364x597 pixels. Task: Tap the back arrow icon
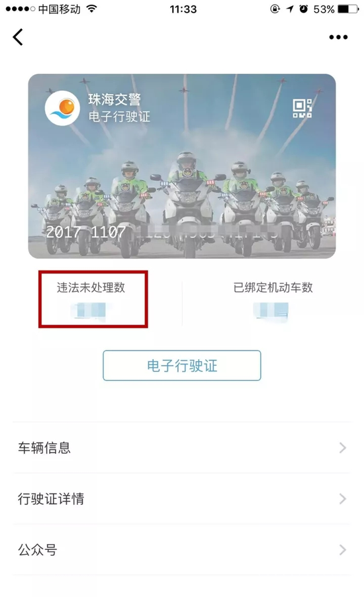coord(17,37)
